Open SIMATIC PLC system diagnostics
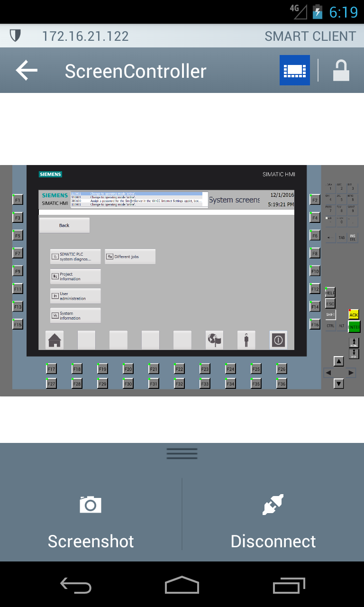Image resolution: width=364 pixels, height=607 pixels. [75, 257]
